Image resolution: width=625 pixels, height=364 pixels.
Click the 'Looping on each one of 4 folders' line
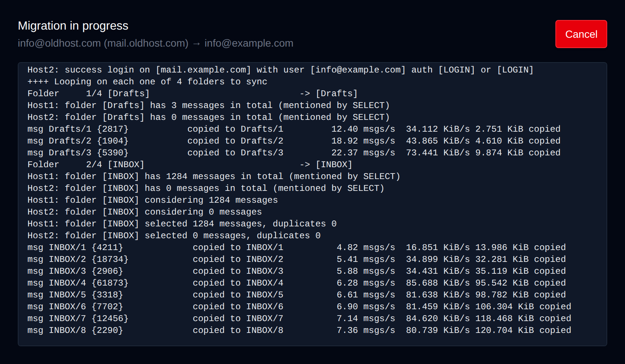(147, 82)
